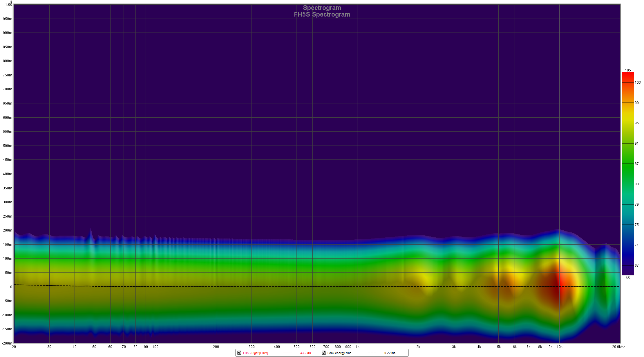Viewport: 644px width, 357px height.
Task: Click the 1k frequency axis label
Action: 358,347
